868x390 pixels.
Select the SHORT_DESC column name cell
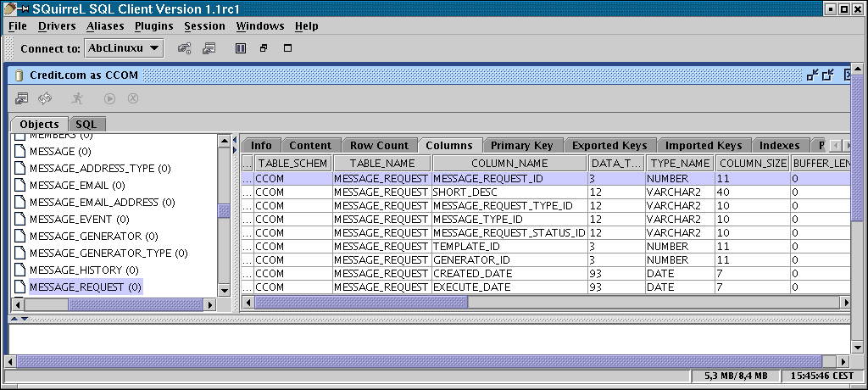509,192
